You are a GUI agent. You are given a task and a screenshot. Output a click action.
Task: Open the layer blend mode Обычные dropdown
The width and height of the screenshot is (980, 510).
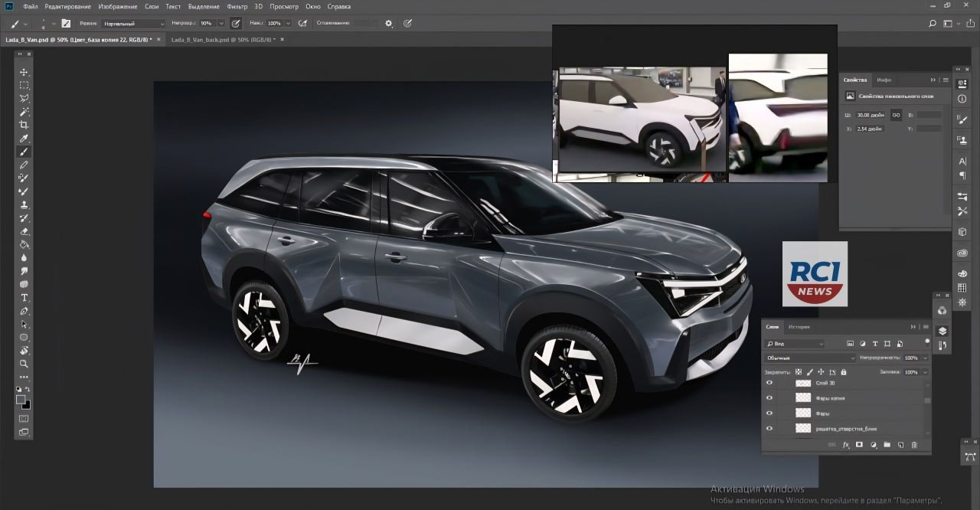coord(810,358)
